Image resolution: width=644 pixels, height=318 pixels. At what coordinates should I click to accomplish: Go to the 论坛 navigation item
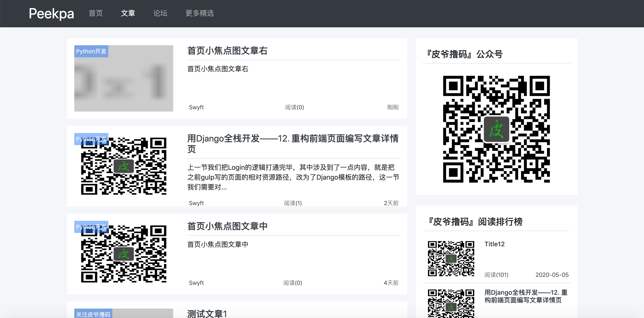[x=160, y=13]
